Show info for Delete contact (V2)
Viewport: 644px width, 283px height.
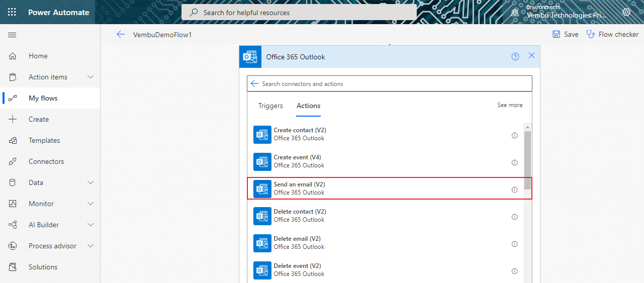pos(514,217)
